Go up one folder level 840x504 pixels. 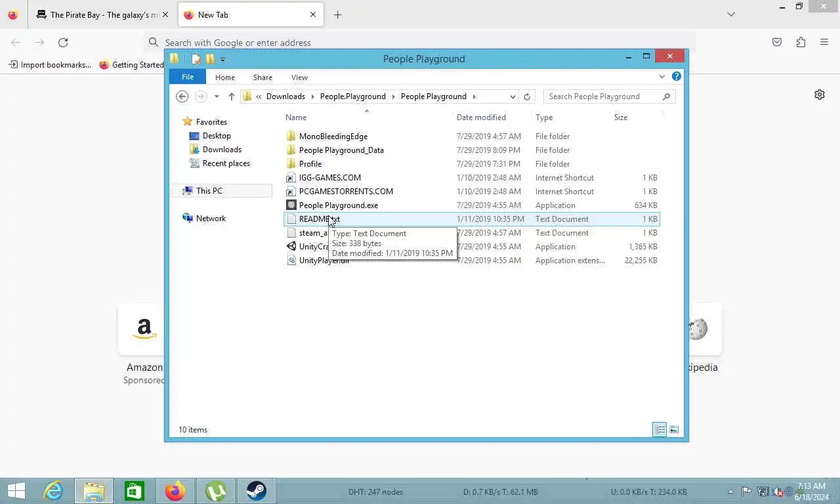tap(231, 96)
